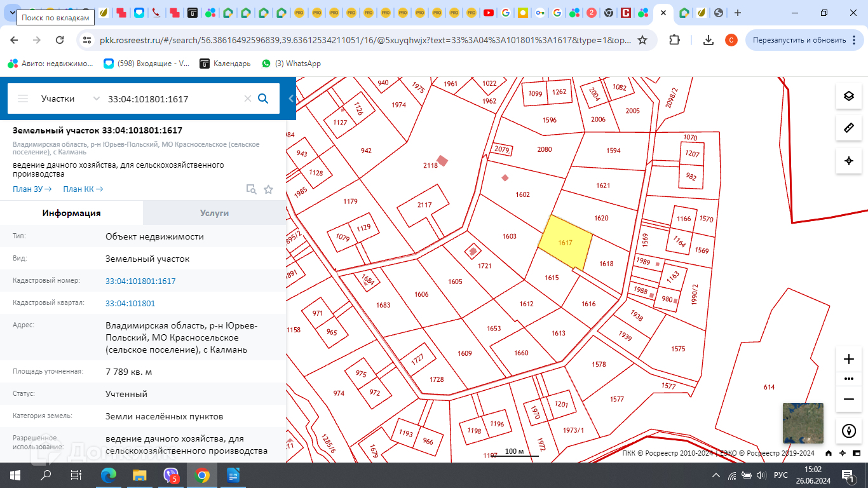Follow the cadastral quarter 33:04:101801 link
868x488 pixels.
click(130, 303)
